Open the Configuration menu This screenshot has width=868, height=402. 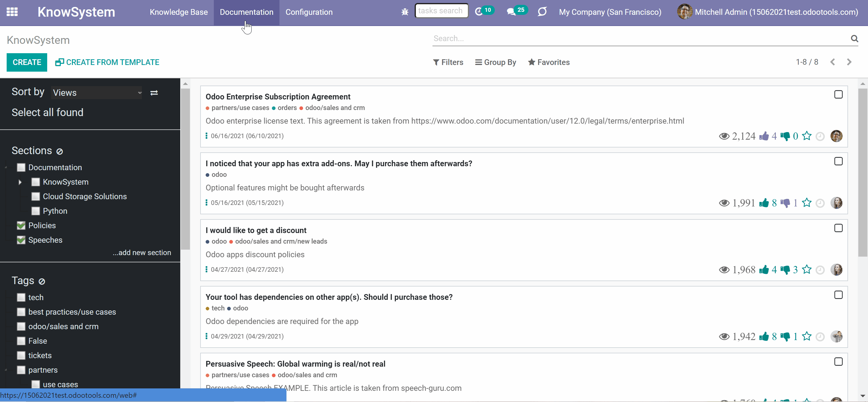coord(309,12)
